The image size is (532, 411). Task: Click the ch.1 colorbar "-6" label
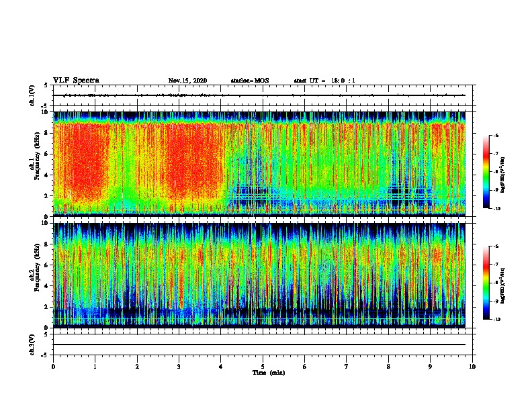(x=496, y=135)
